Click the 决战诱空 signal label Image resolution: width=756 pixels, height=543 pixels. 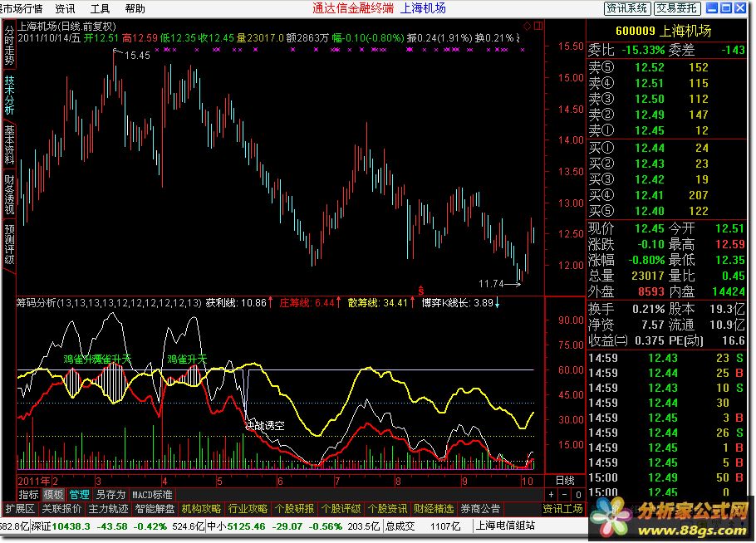(265, 425)
